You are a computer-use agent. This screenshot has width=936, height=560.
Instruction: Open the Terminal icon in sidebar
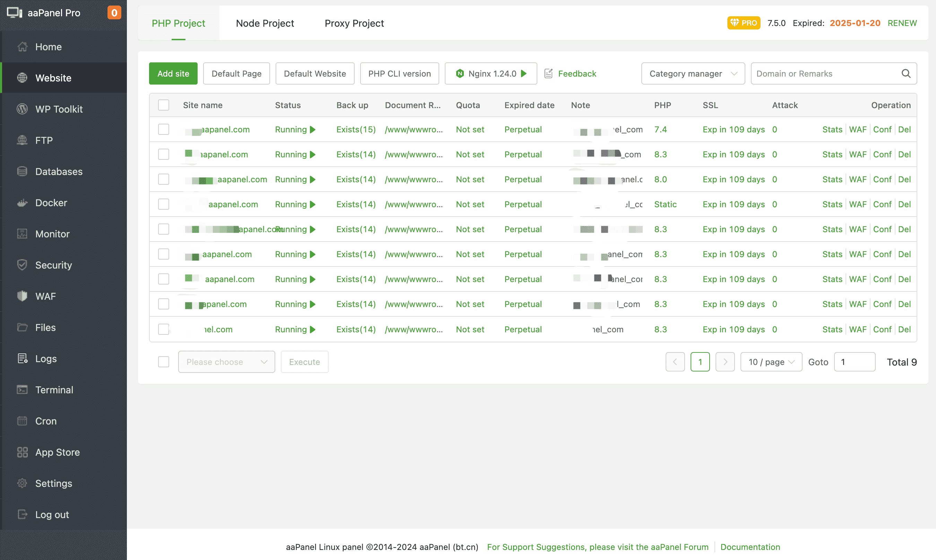tap(22, 390)
